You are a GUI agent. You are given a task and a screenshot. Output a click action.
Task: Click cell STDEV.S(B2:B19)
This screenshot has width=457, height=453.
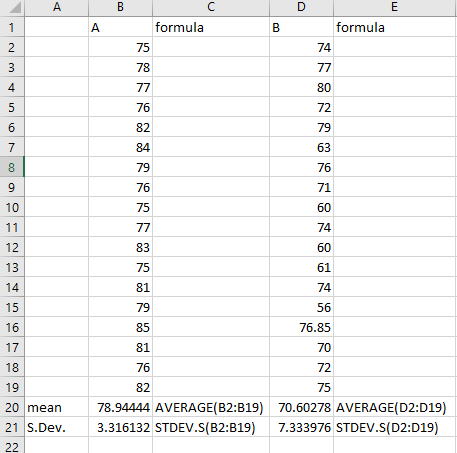[x=211, y=427]
